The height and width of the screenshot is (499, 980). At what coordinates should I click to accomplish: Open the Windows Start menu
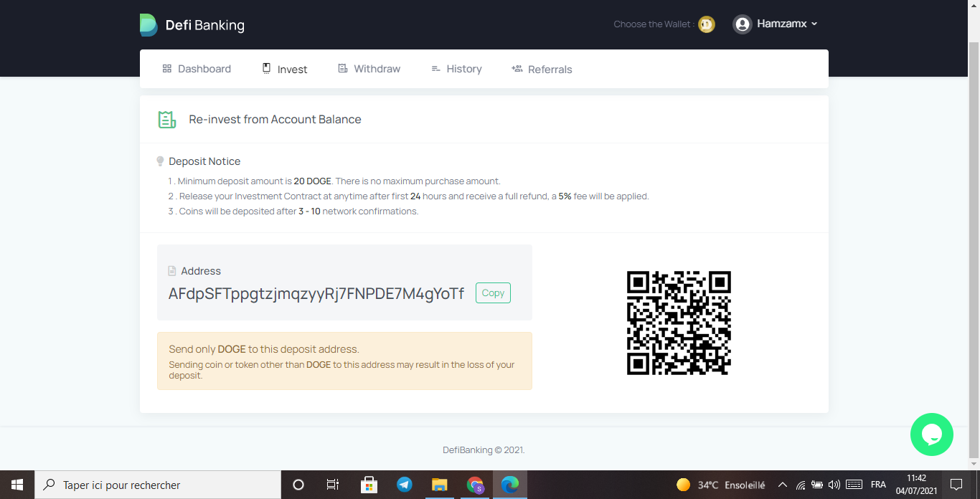17,485
